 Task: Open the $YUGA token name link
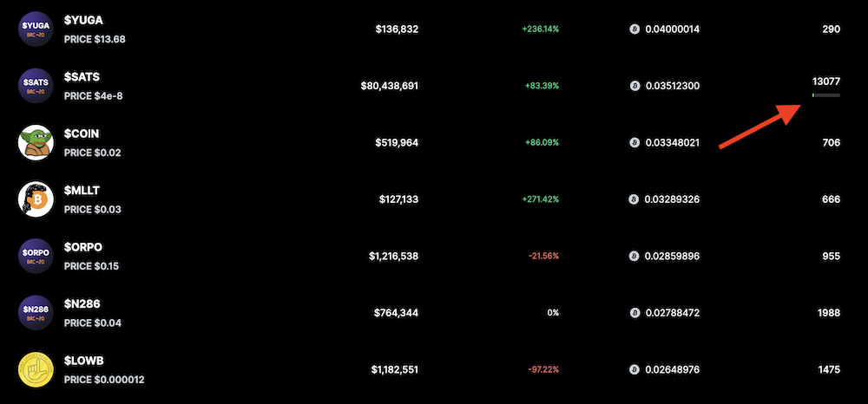point(82,19)
